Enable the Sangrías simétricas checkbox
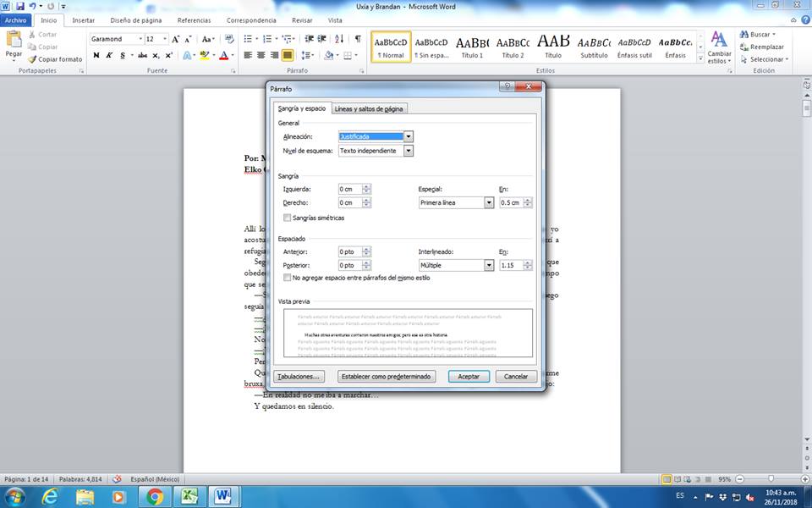Screen dimensions: 812x508 pyautogui.click(x=288, y=218)
